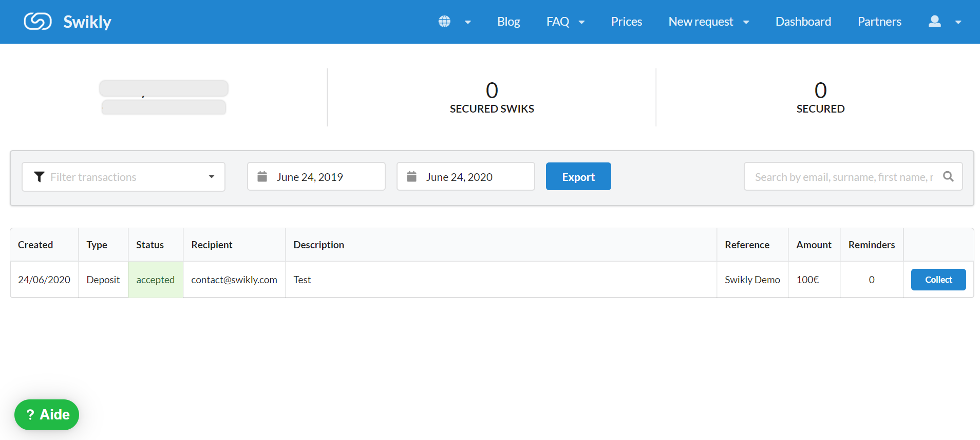Click the end date calendar icon
The image size is (980, 440).
[411, 177]
